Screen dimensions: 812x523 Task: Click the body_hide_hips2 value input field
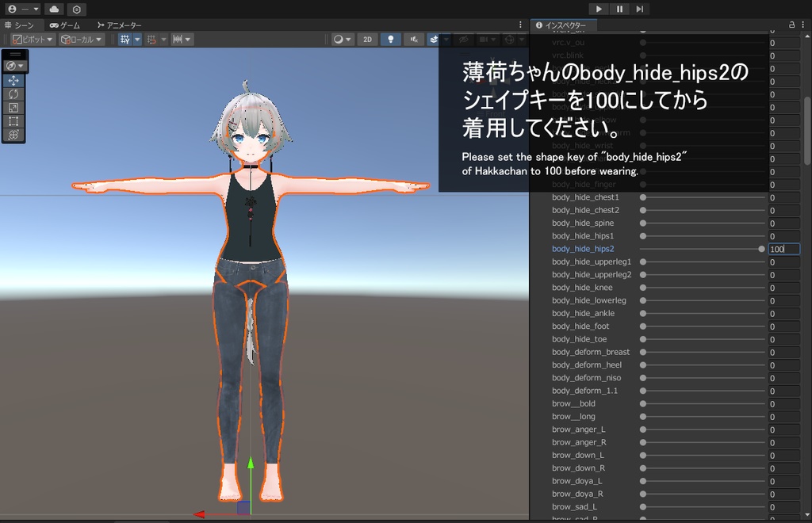[783, 248]
